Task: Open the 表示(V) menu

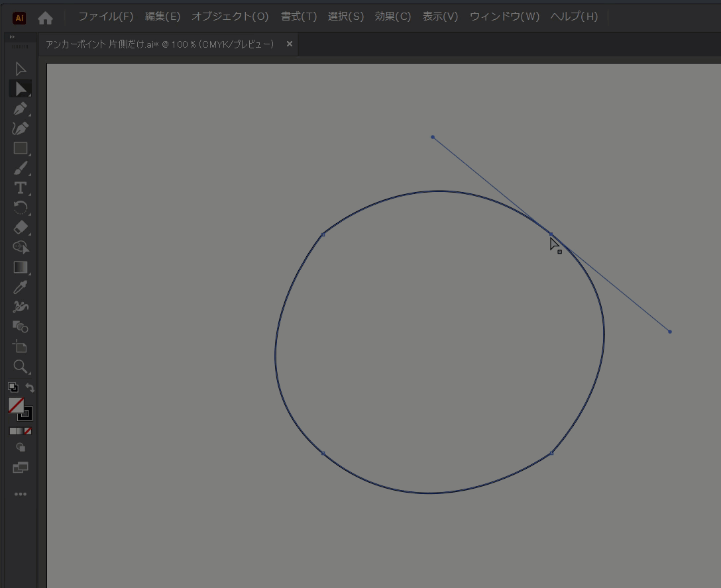Action: (x=440, y=17)
